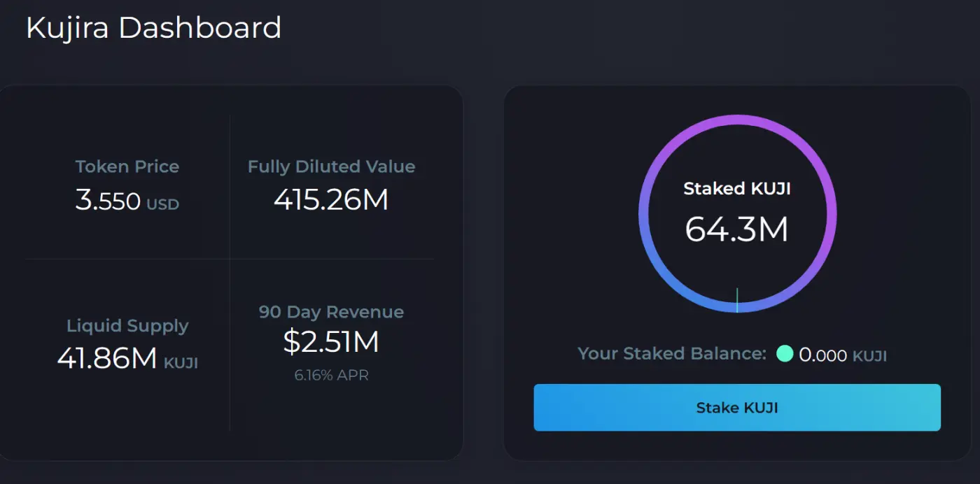
Task: Click the Token Price label
Action: pos(127,166)
